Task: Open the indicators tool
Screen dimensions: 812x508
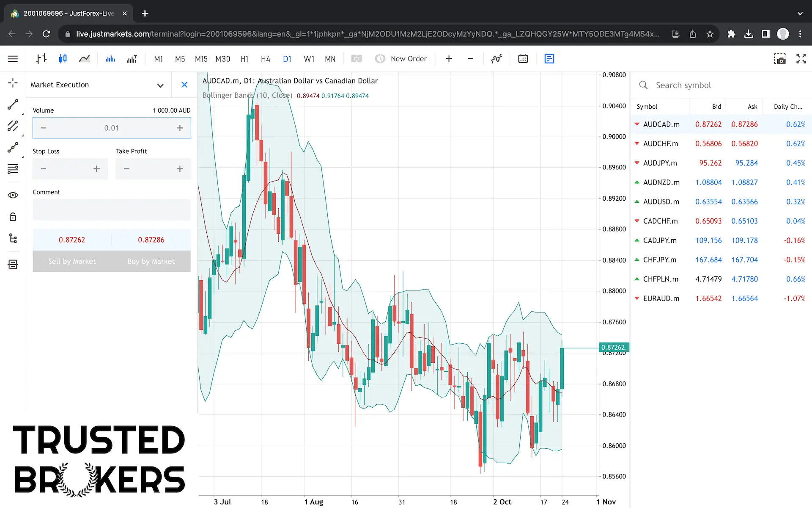Action: pos(496,58)
